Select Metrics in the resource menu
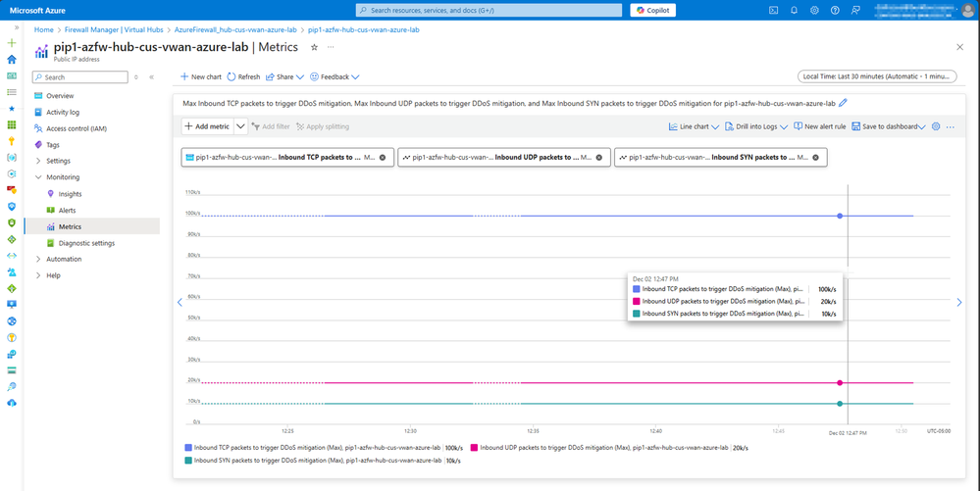Viewport: 980px width, 491px height. coord(92,226)
